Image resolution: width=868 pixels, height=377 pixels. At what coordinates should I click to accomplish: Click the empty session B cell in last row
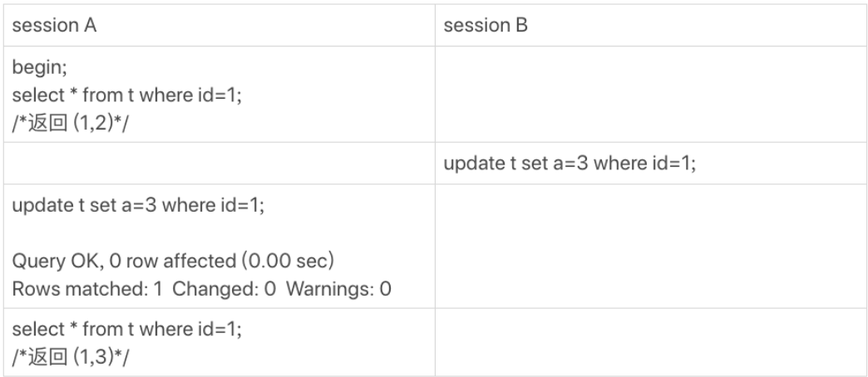(x=651, y=343)
